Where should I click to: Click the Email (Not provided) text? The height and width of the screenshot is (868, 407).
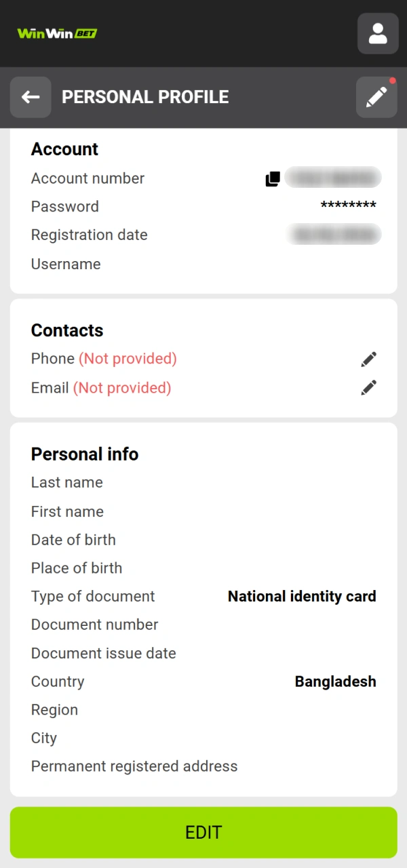click(101, 388)
